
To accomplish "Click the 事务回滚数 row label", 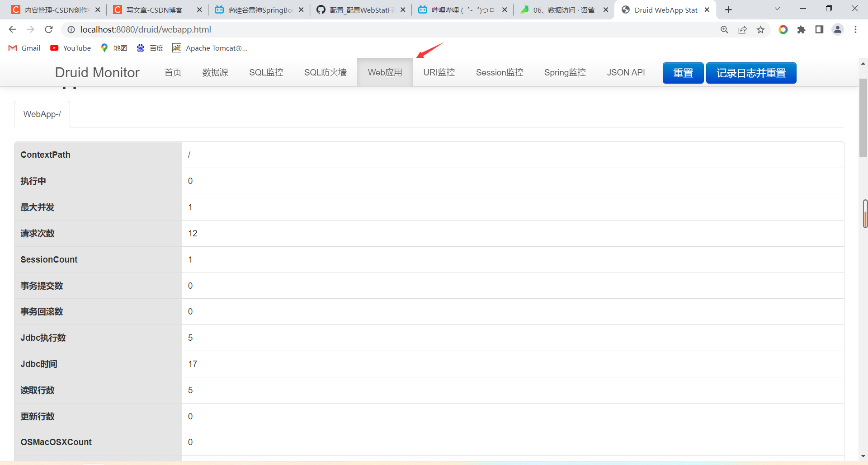I will (x=42, y=311).
